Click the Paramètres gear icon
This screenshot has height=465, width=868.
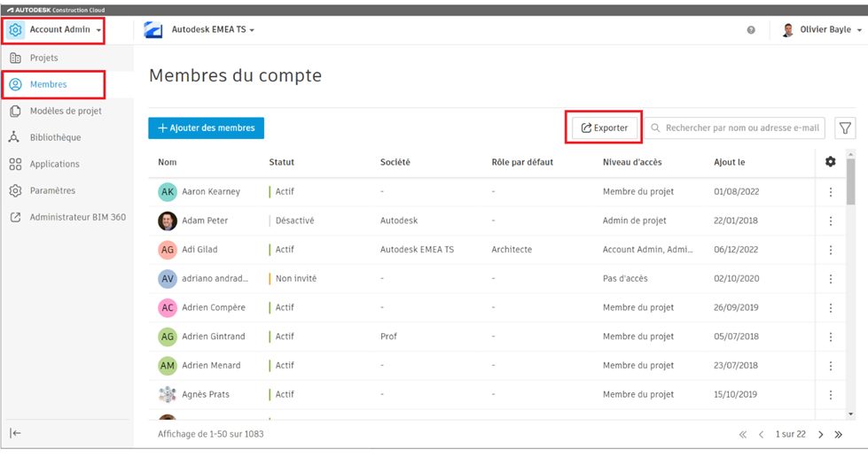(x=15, y=190)
